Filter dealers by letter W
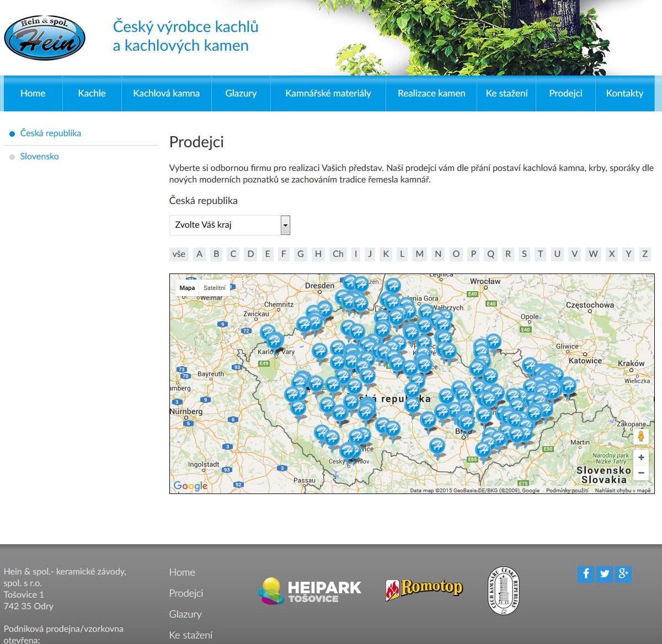This screenshot has height=644, width=662. pos(594,254)
